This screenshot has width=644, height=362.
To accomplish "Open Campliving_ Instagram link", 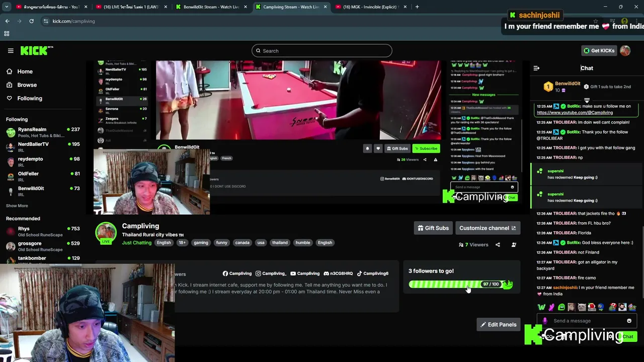I will click(271, 274).
